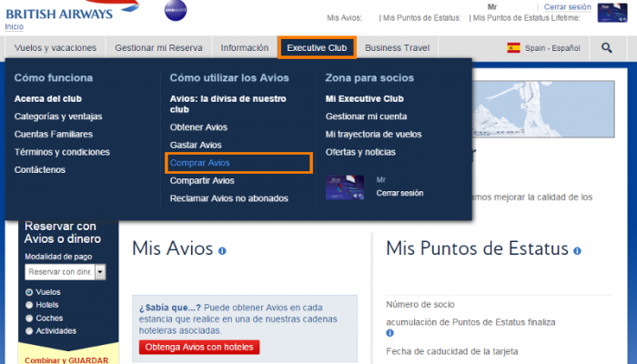Click the Inicio link
Screen dimensions: 637x364
pyautogui.click(x=15, y=26)
